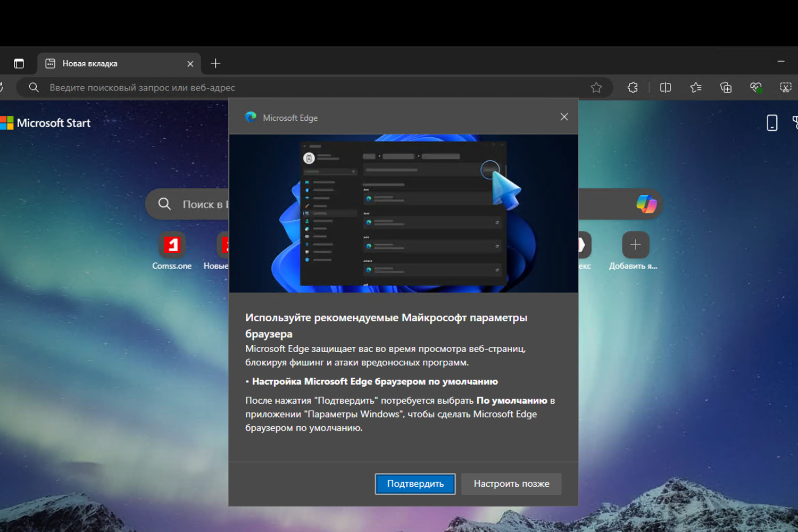Open the Favorites list
The image size is (798, 532).
[x=696, y=88]
